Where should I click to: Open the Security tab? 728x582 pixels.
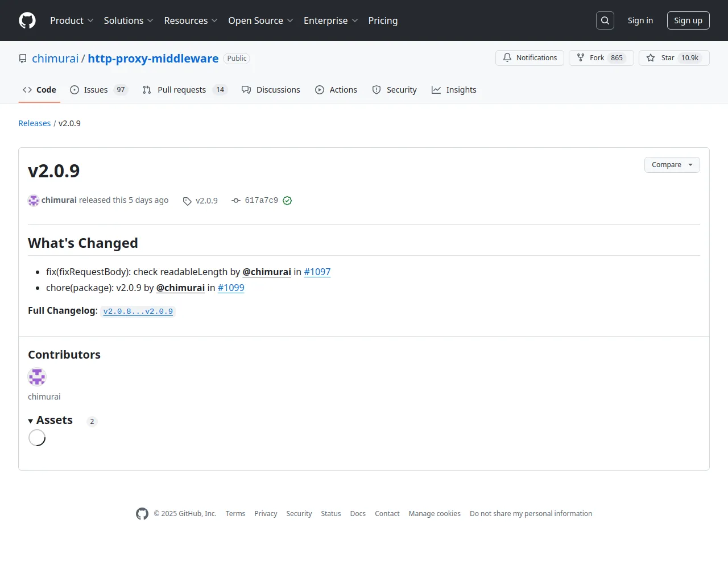[x=395, y=90]
